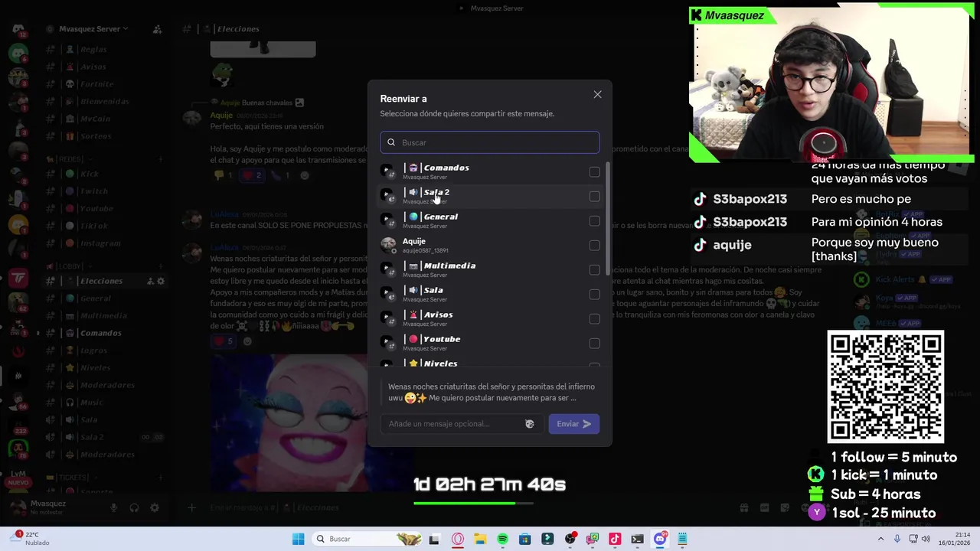
Task: Open user settings gear in user panel
Action: coord(155,507)
